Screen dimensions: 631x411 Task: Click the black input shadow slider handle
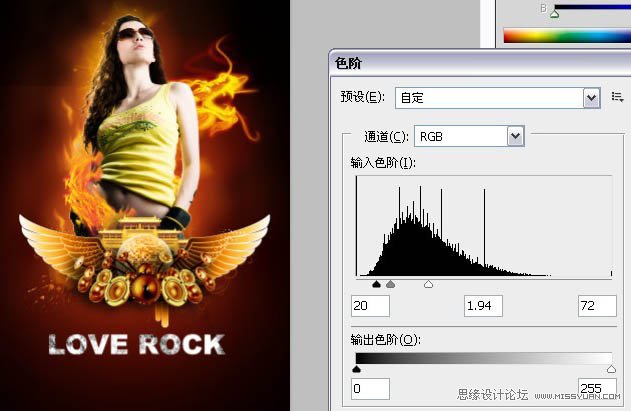click(376, 284)
